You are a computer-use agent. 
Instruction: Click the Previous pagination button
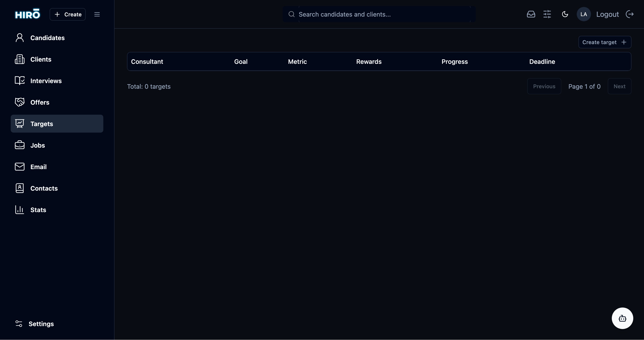tap(544, 86)
